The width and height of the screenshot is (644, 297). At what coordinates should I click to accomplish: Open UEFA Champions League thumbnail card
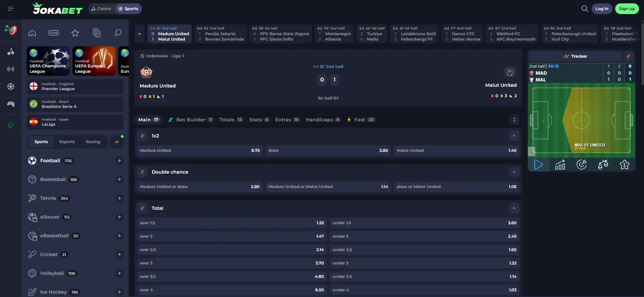click(48, 61)
